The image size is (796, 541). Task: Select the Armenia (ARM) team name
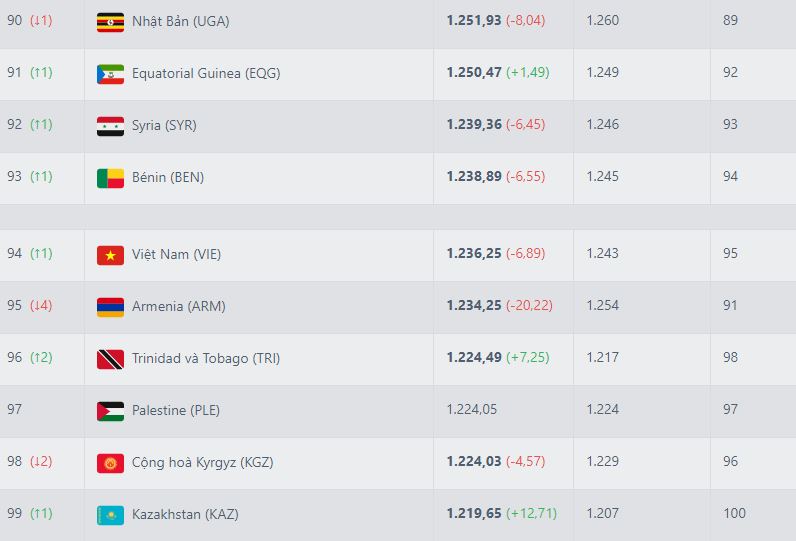(178, 306)
